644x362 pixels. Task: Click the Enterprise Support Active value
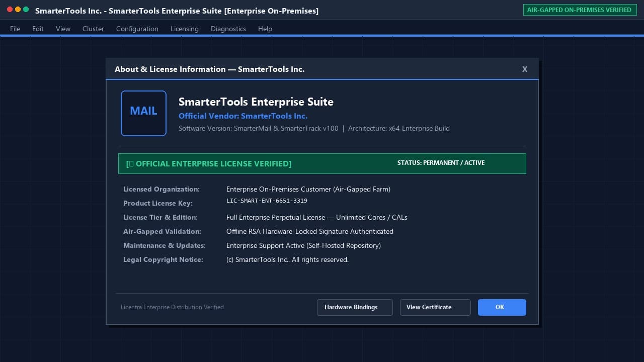303,245
